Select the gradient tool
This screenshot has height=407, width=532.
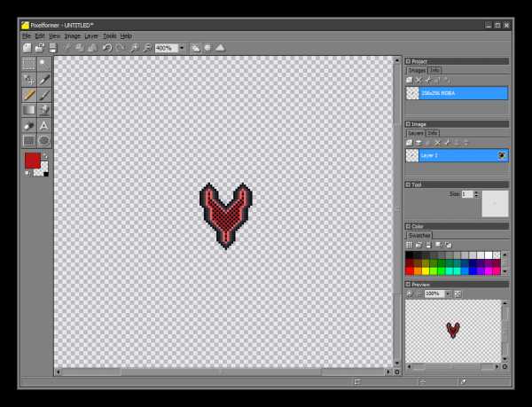click(29, 110)
